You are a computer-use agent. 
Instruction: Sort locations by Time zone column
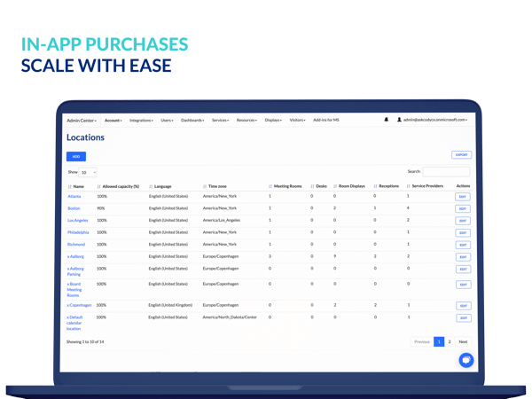tap(215, 186)
